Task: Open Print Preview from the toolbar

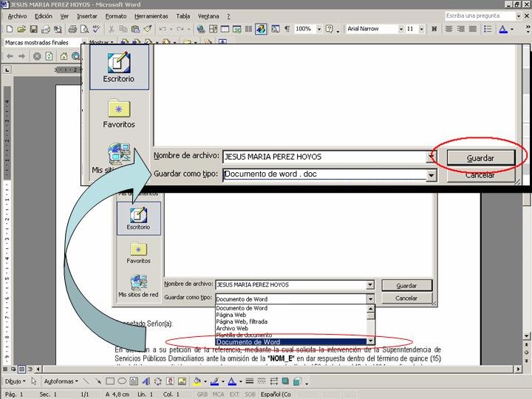Action: coord(84,29)
